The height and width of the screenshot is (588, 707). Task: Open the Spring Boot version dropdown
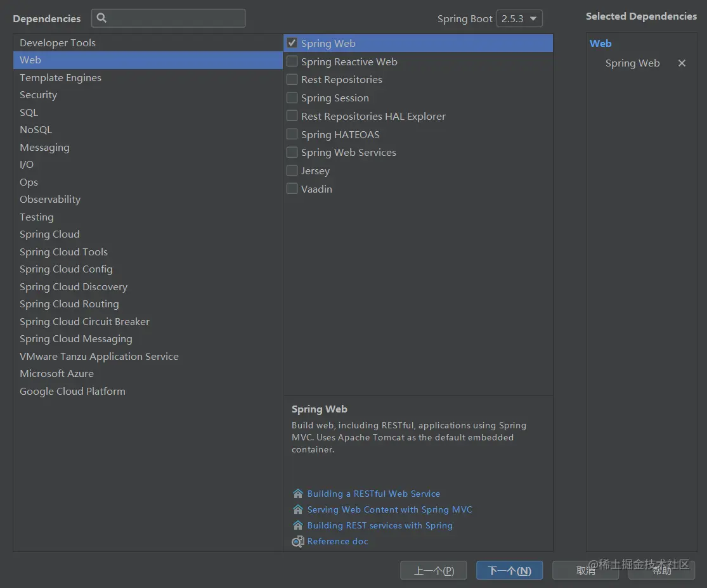tap(519, 18)
